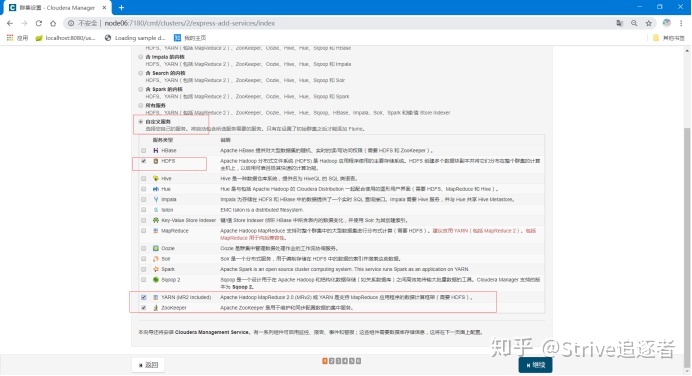Click the 服务类型 column header
The width and height of the screenshot is (692, 376).
pos(163,140)
